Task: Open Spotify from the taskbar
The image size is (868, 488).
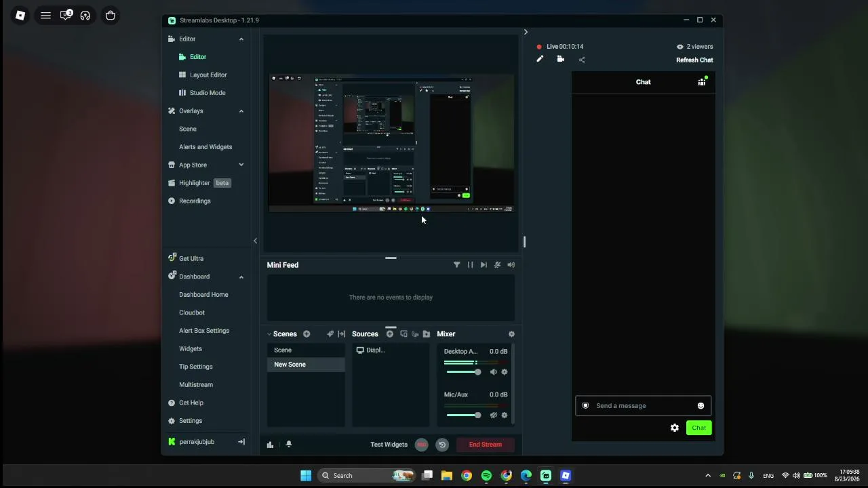Action: (x=486, y=476)
